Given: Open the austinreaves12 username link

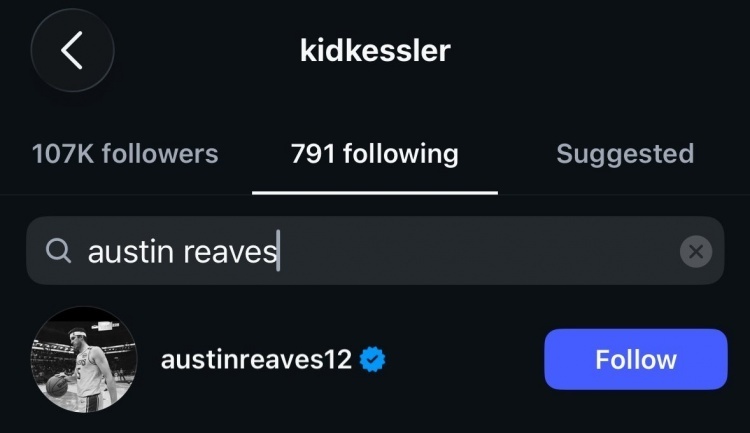Looking at the screenshot, I should point(256,359).
